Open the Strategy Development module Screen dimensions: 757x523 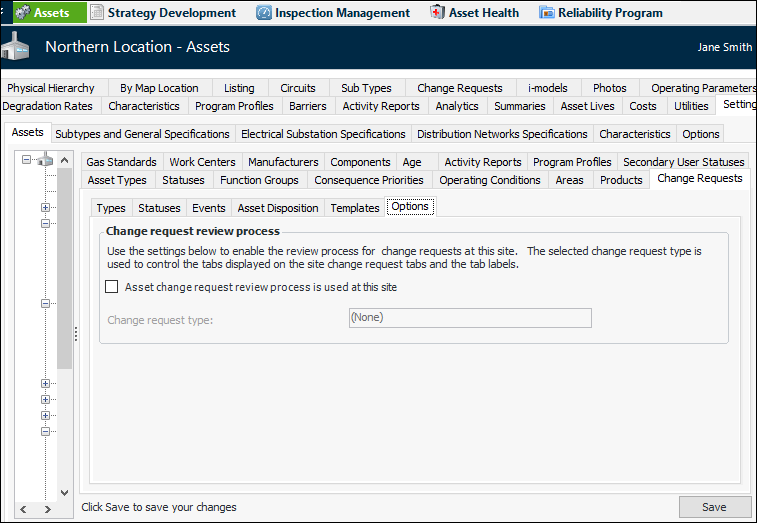164,13
